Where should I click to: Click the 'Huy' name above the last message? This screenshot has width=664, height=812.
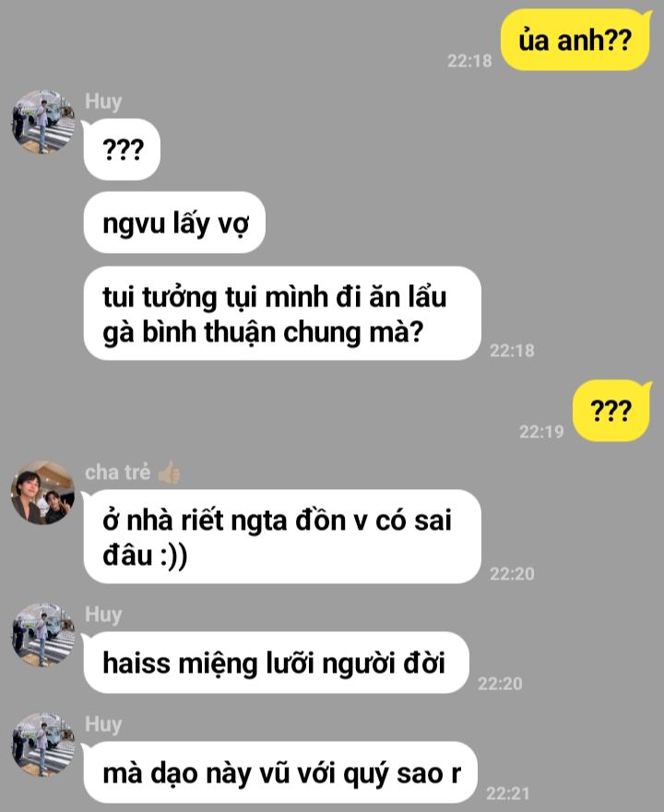coord(103,724)
